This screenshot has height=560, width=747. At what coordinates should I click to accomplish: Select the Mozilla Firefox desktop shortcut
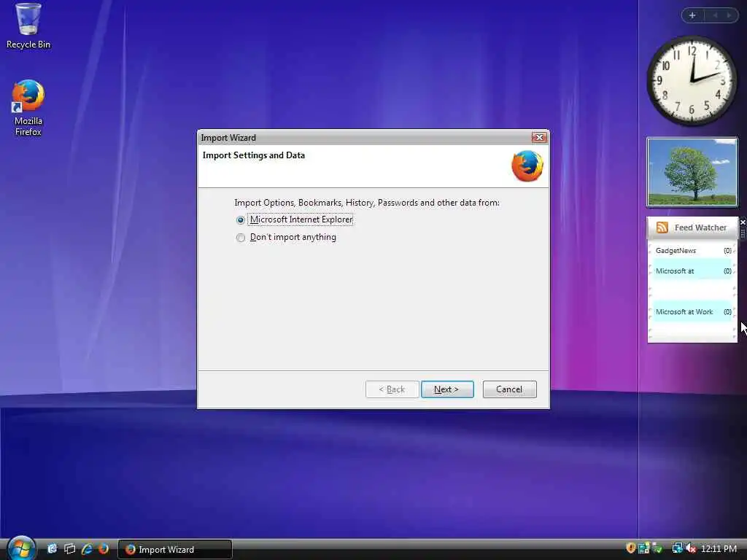pyautogui.click(x=28, y=108)
